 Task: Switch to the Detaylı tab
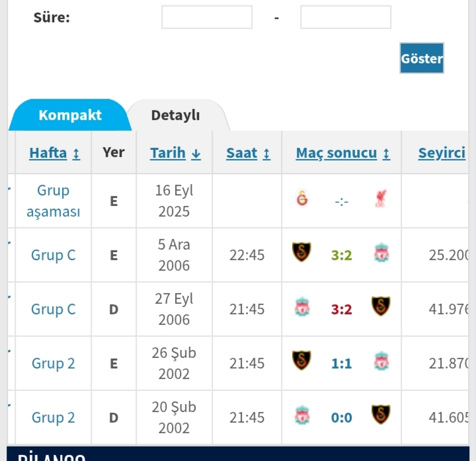[175, 115]
